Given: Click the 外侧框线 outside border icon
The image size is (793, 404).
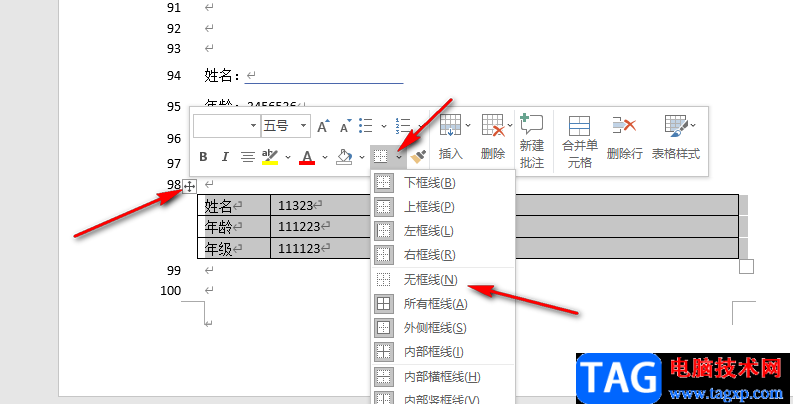Looking at the screenshot, I should 384,328.
